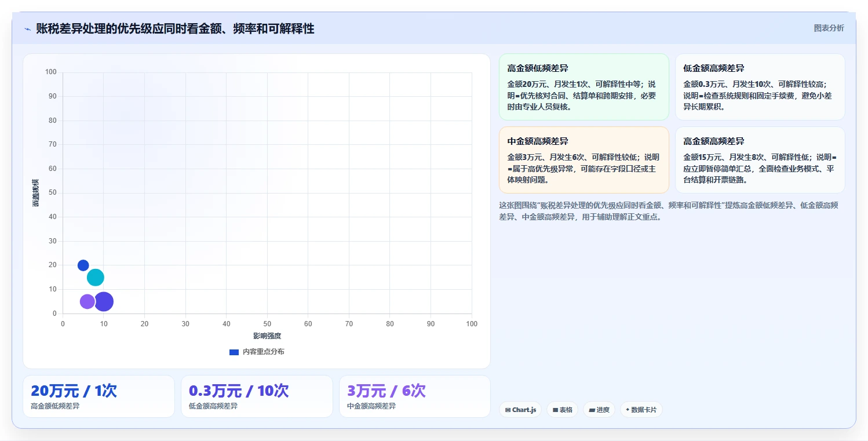Image resolution: width=868 pixels, height=441 pixels.
Task: Click the purple bubble on the chart
Action: coord(87,301)
